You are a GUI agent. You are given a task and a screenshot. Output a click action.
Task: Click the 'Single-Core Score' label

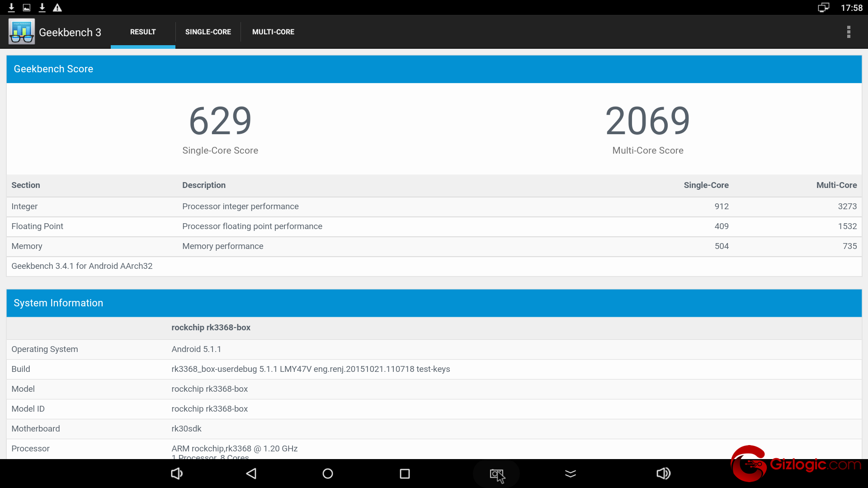click(x=220, y=150)
